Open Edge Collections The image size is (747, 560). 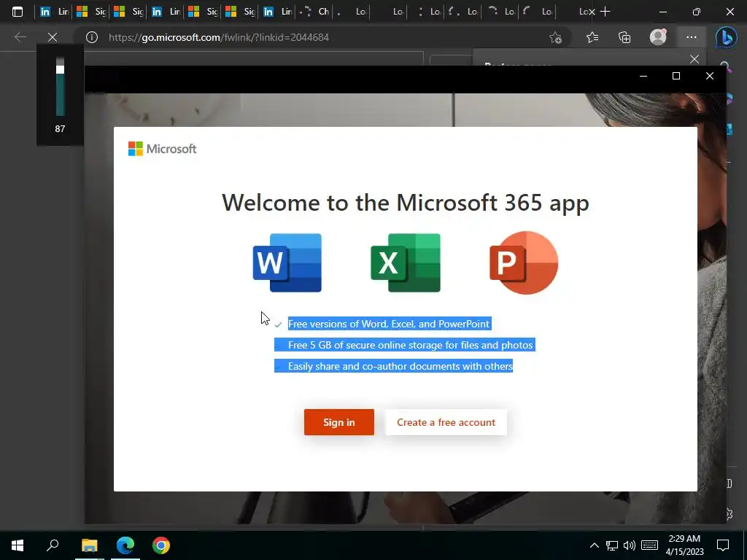(x=624, y=37)
